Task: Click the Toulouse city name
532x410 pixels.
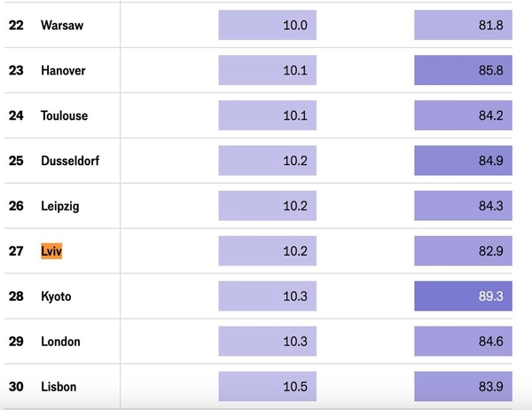Action: [64, 115]
